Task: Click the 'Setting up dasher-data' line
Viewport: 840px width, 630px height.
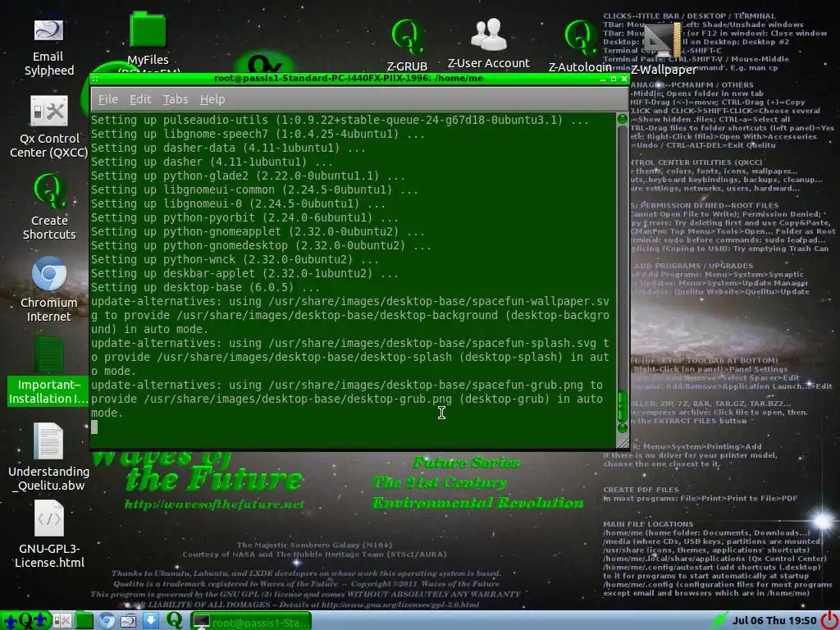Action: pyautogui.click(x=228, y=148)
